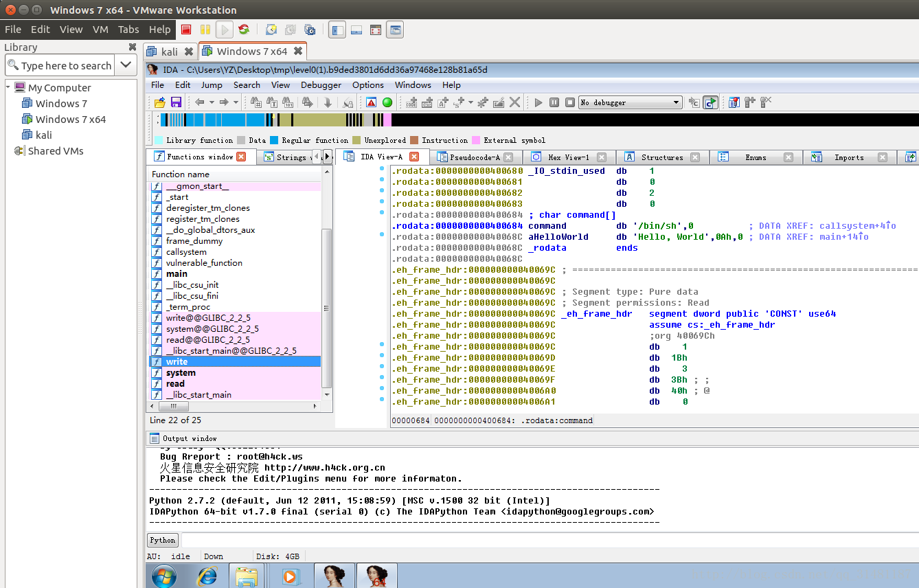Click the convert to CODE icon

pyautogui.click(x=411, y=102)
